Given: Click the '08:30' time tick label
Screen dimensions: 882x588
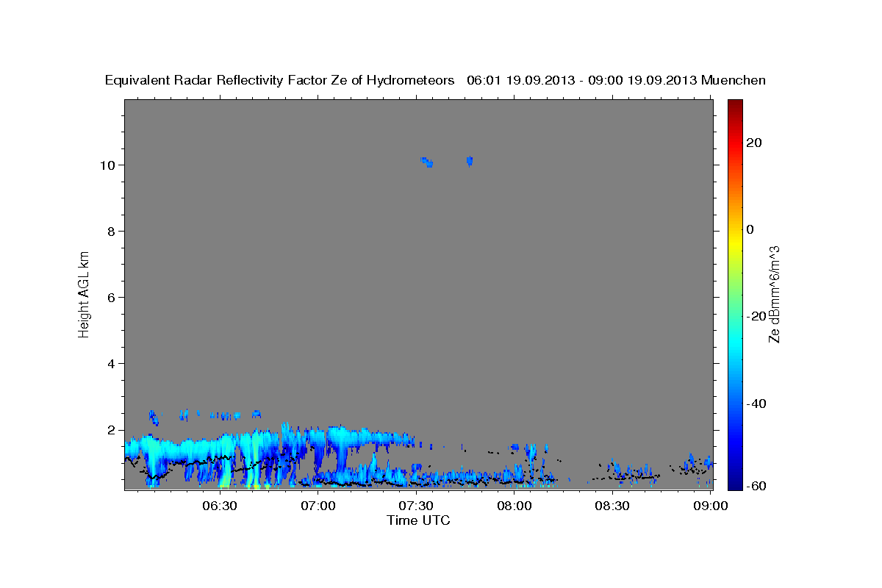Looking at the screenshot, I should point(612,506).
